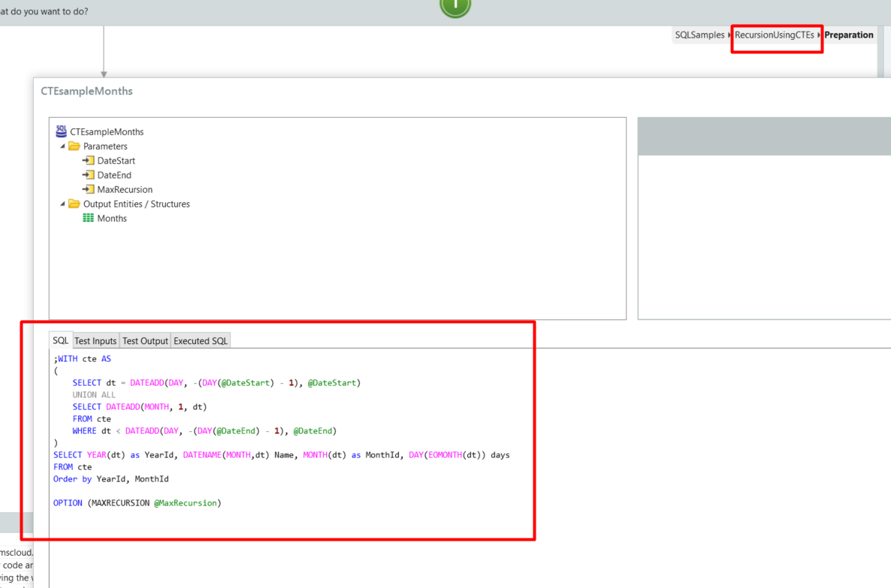891x588 pixels.
Task: Click the Output Entities / Structures folder icon
Action: tap(74, 204)
